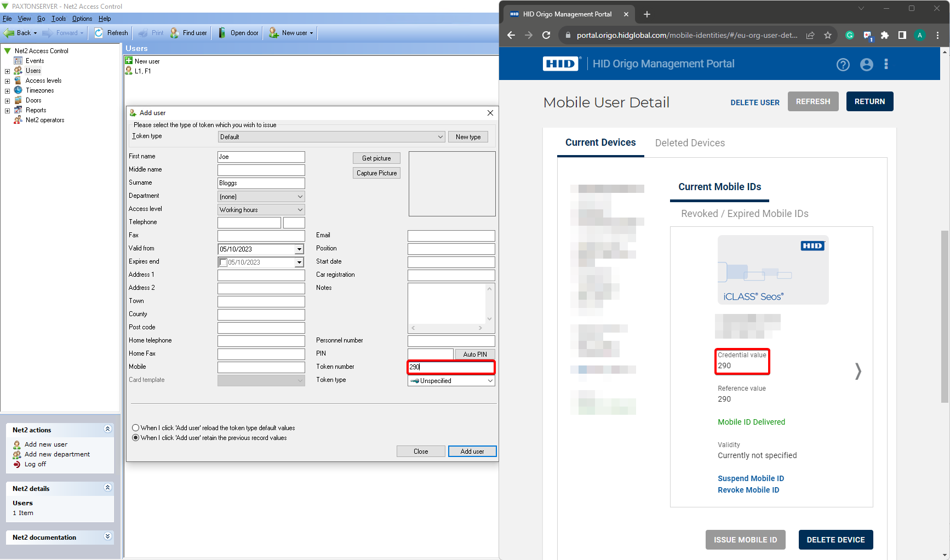Click into the Email input field
The height and width of the screenshot is (560, 950).
451,236
